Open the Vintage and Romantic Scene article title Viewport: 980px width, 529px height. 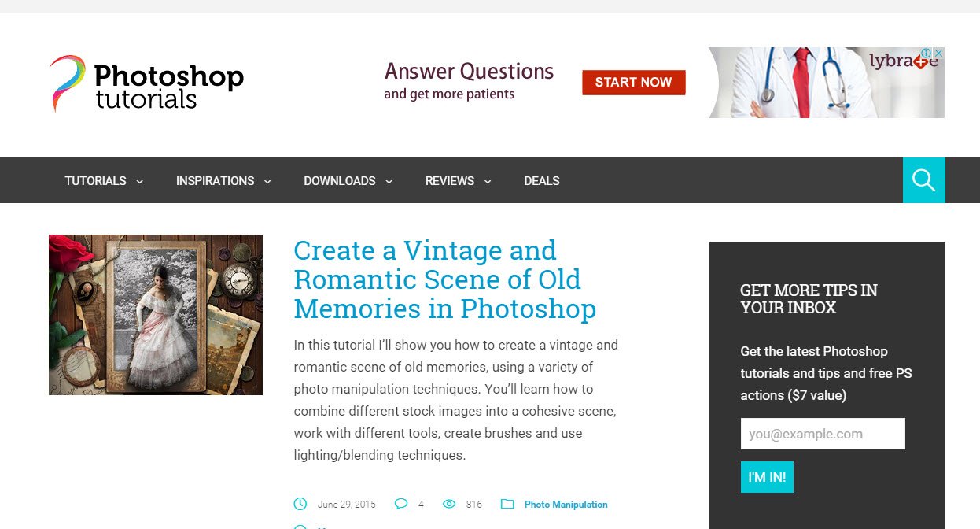click(x=445, y=279)
